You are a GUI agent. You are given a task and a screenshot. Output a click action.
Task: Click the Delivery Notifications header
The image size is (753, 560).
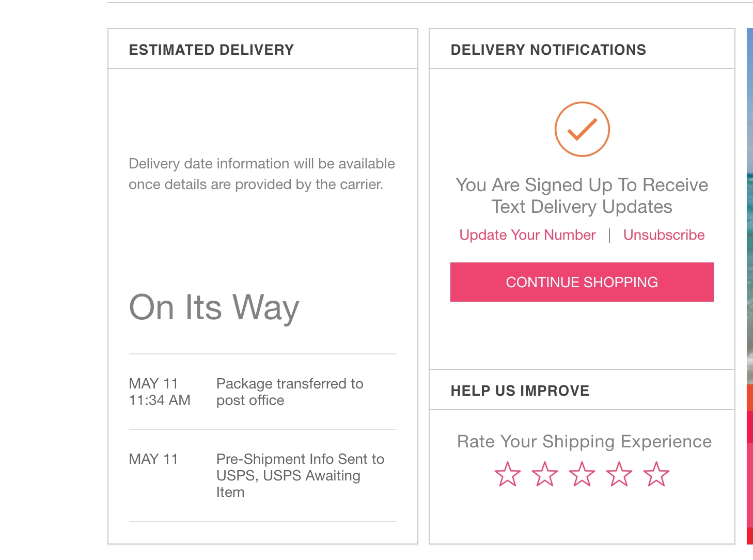(x=548, y=50)
